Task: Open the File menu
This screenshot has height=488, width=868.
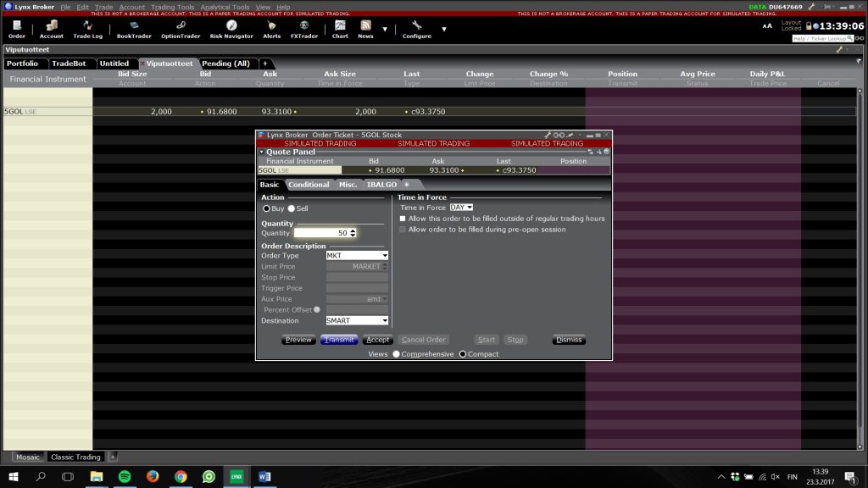Action: [x=65, y=7]
